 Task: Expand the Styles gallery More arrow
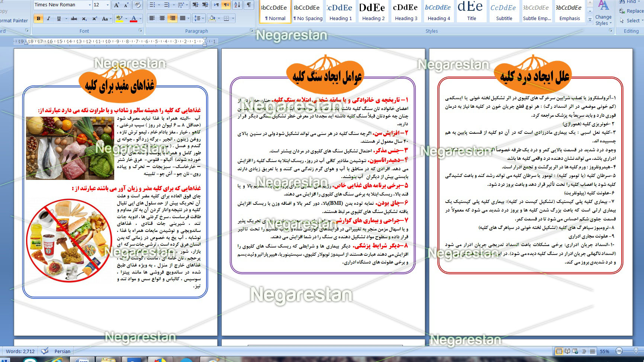[x=590, y=19]
